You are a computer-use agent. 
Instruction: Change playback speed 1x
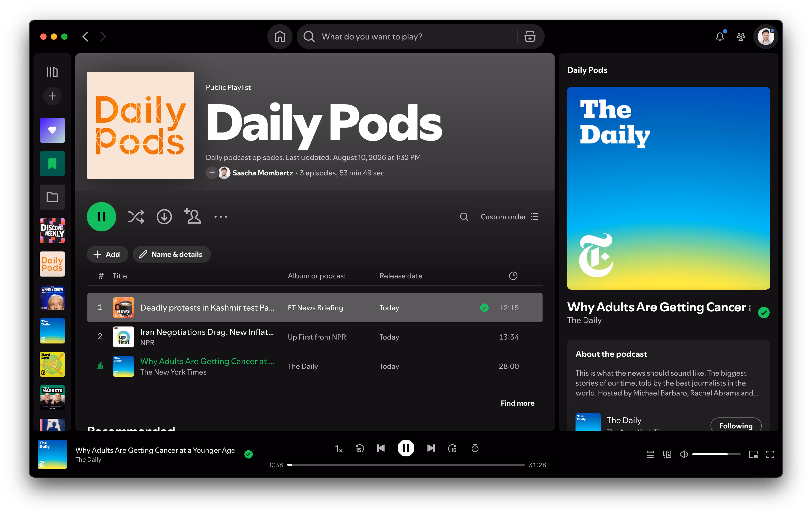[x=339, y=448]
